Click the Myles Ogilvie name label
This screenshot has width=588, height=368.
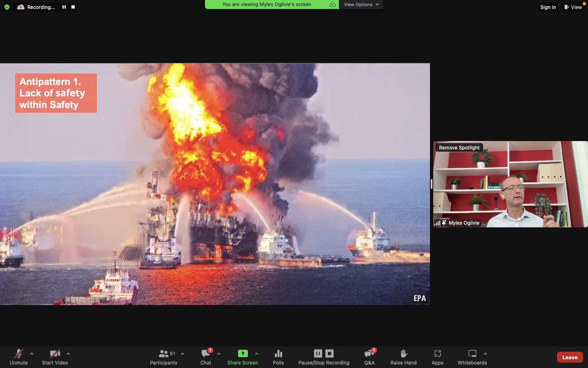[x=464, y=223]
